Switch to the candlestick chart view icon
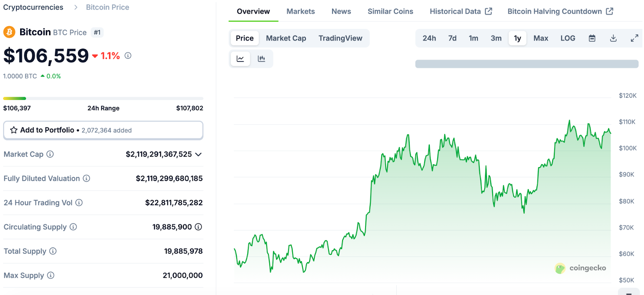644x295 pixels. [262, 59]
